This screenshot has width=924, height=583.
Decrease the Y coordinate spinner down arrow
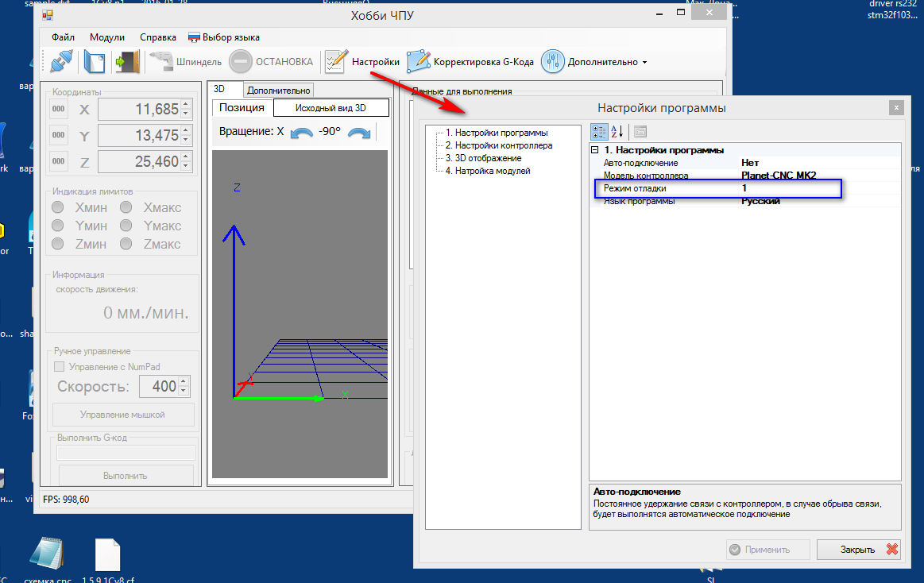[x=186, y=140]
